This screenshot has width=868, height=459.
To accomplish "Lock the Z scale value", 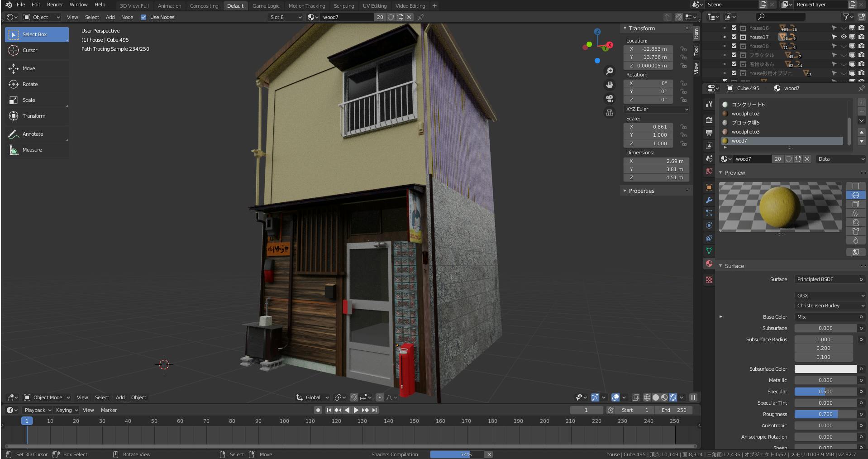I will coord(683,143).
